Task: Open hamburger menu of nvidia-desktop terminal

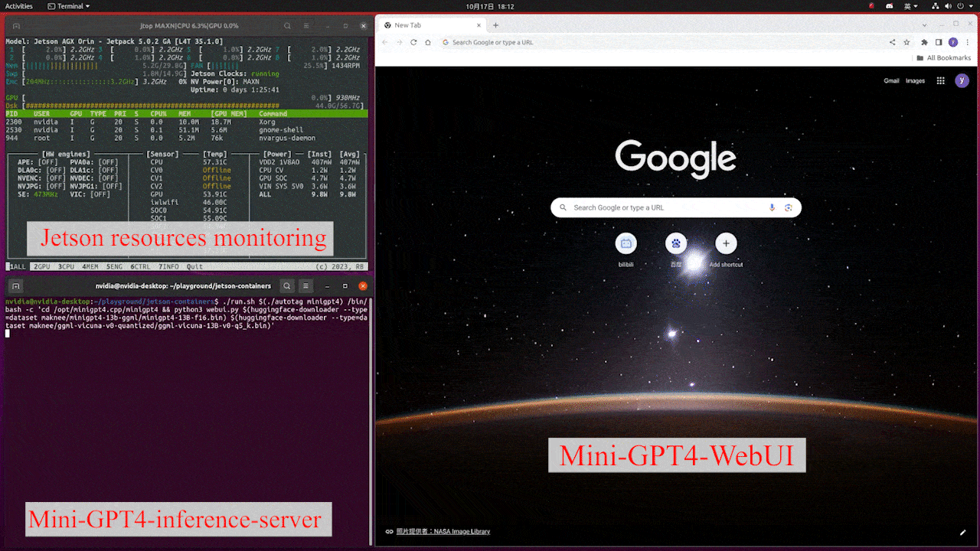Action: coord(306,285)
